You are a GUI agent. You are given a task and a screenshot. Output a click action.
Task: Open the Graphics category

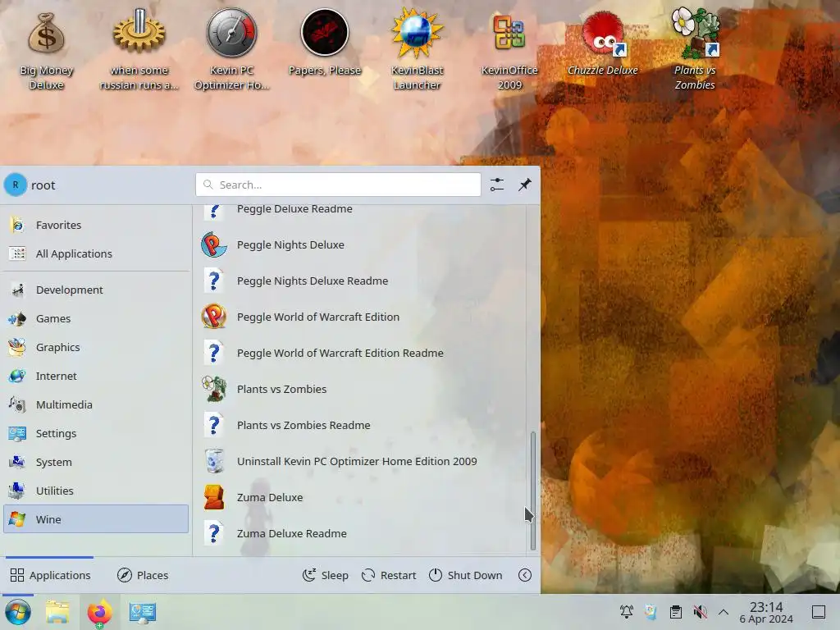tap(96, 347)
